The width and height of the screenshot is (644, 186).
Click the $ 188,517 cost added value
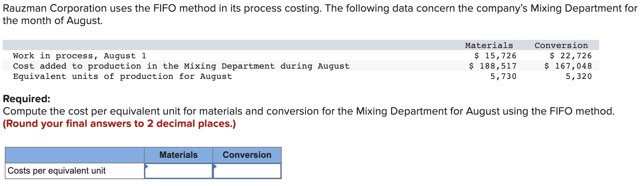click(x=493, y=66)
